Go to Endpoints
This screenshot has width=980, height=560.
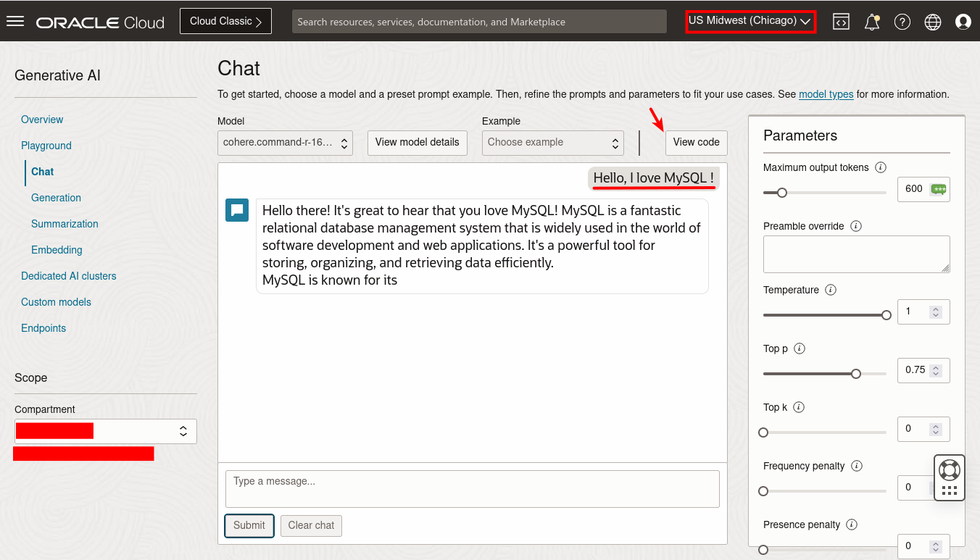tap(43, 328)
